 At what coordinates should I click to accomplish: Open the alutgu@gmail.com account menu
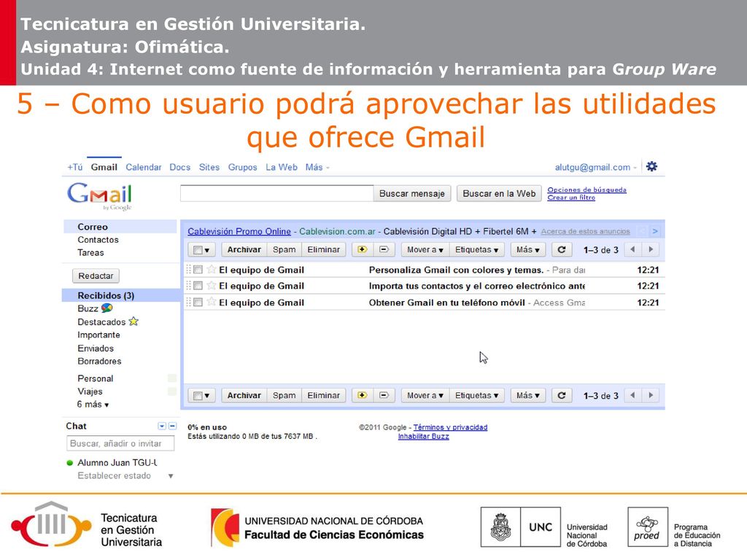point(595,167)
